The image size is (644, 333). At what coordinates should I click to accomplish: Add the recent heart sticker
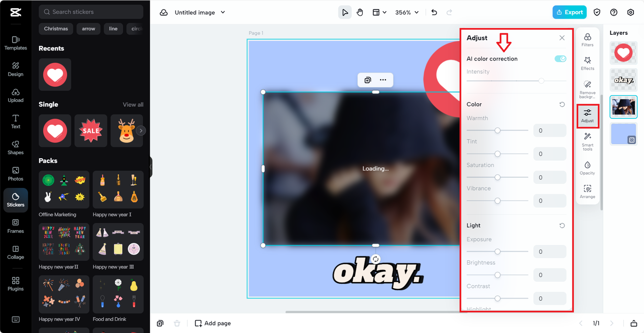click(55, 75)
